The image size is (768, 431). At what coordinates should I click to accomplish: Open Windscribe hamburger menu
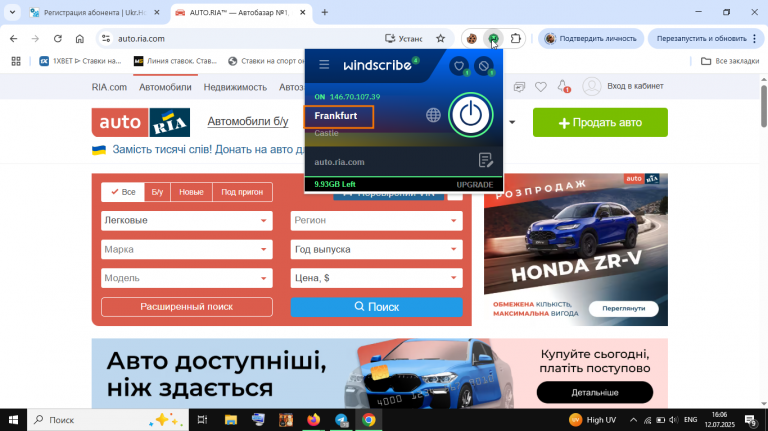[x=324, y=65]
